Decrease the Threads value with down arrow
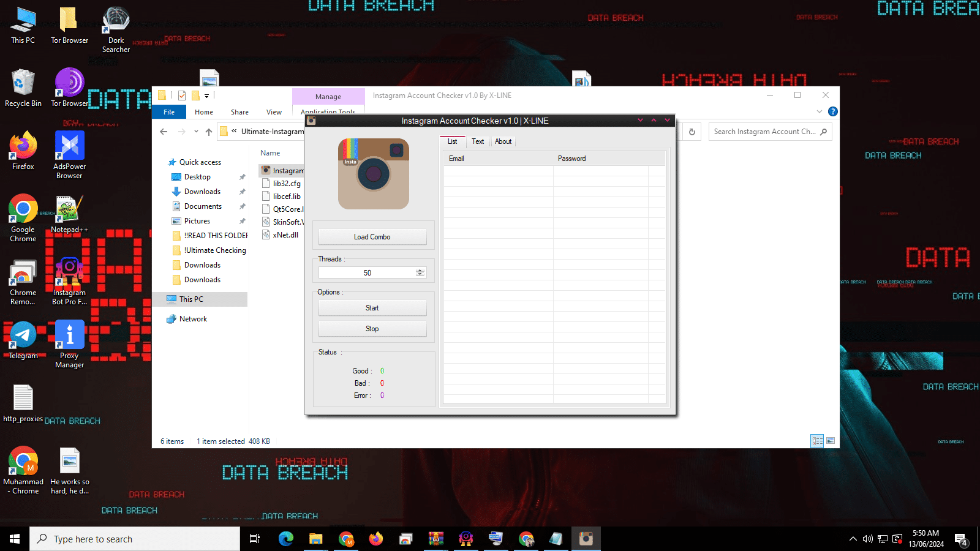The height and width of the screenshot is (551, 980). 420,275
